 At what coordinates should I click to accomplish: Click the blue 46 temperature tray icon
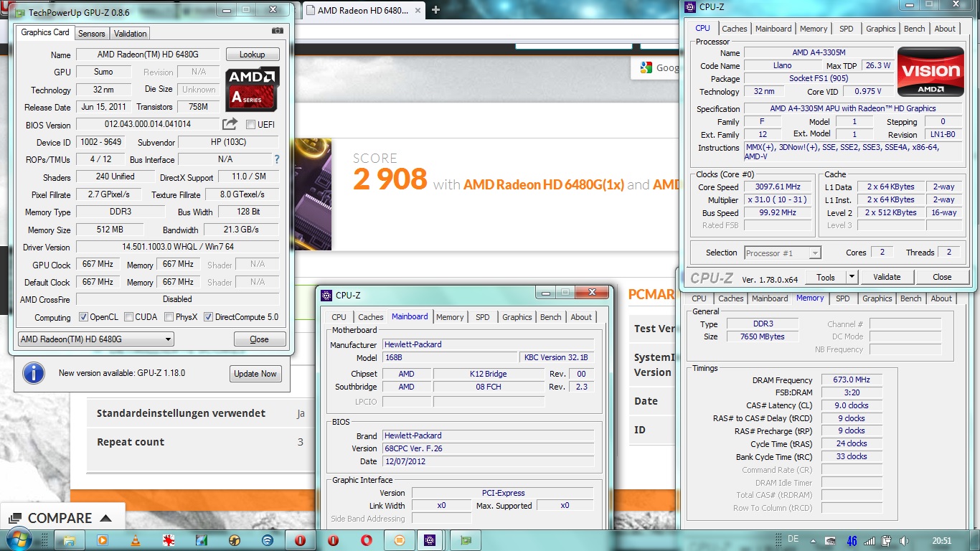(852, 540)
